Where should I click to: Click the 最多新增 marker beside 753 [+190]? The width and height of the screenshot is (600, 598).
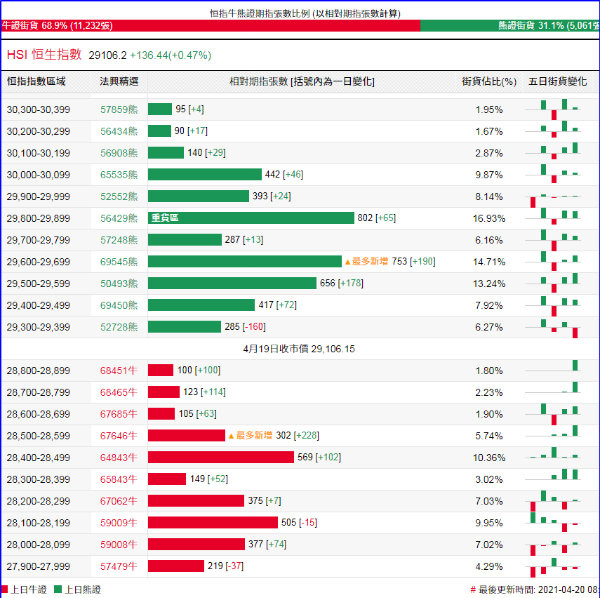[366, 261]
